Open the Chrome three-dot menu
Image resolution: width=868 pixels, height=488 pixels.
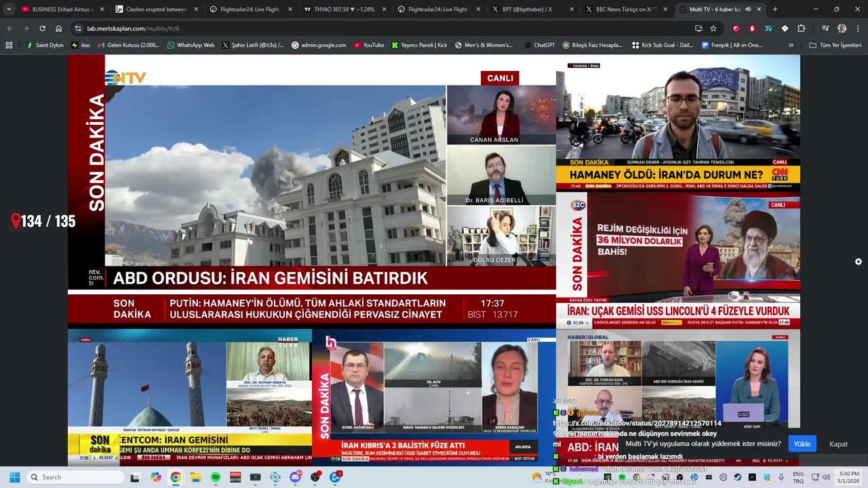[857, 28]
